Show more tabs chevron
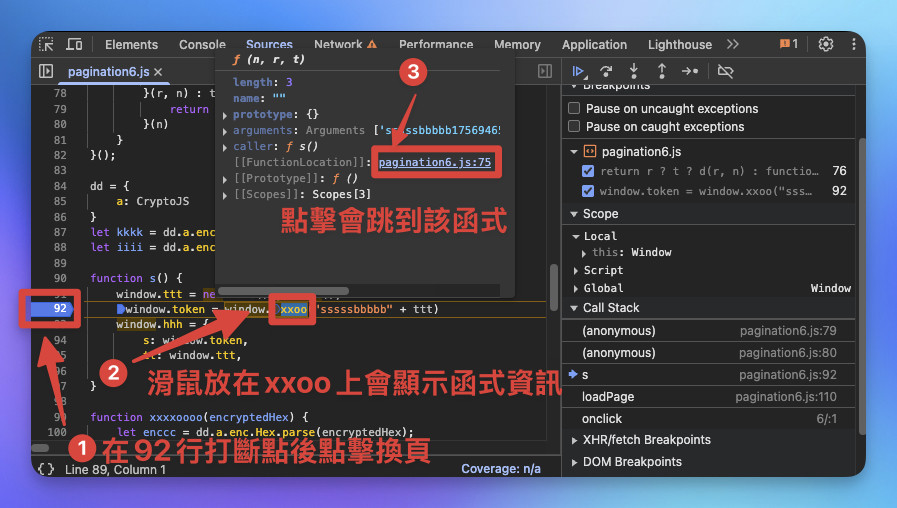Image resolution: width=897 pixels, height=508 pixels. tap(733, 44)
